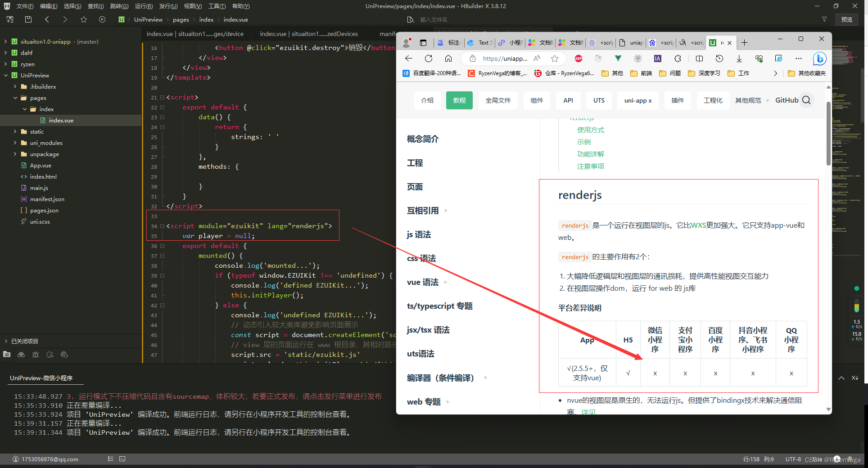Fold code at line 34 script tag
Viewport: 868px width, 468px height.
click(x=162, y=226)
